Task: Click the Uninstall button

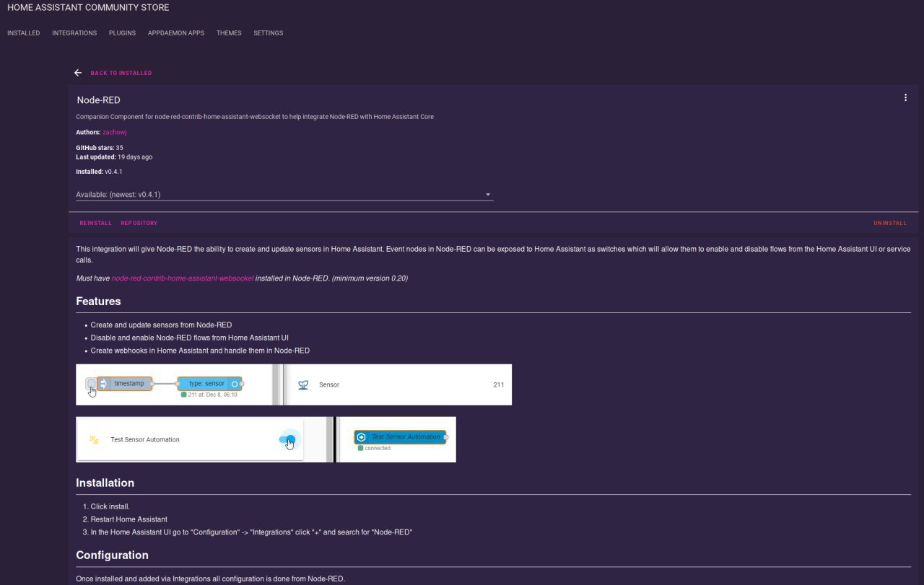Action: (x=890, y=223)
